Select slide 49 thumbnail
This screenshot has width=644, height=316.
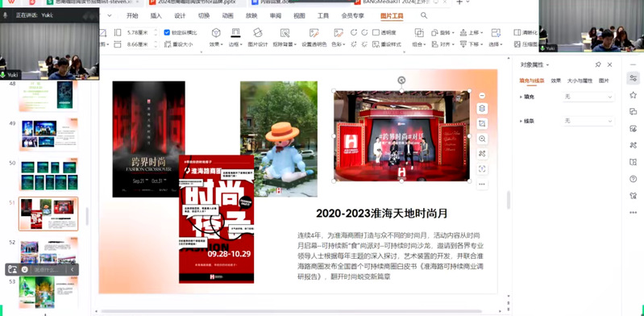pyautogui.click(x=48, y=135)
